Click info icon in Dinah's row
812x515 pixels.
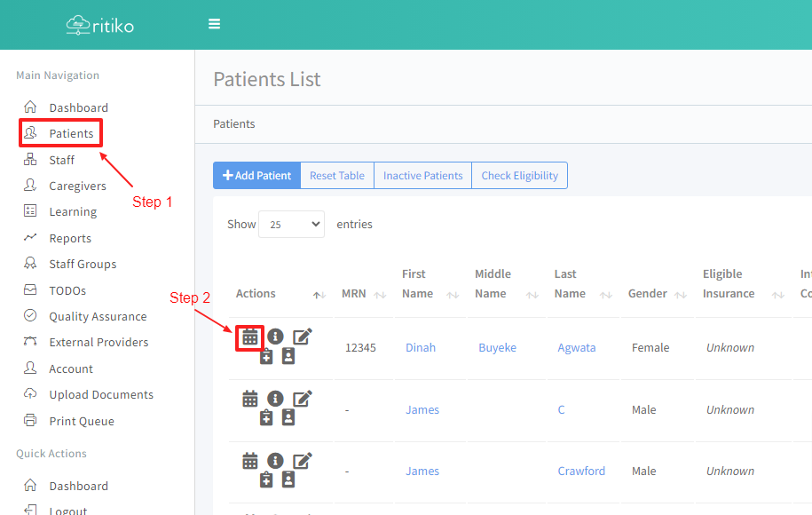pyautogui.click(x=275, y=337)
